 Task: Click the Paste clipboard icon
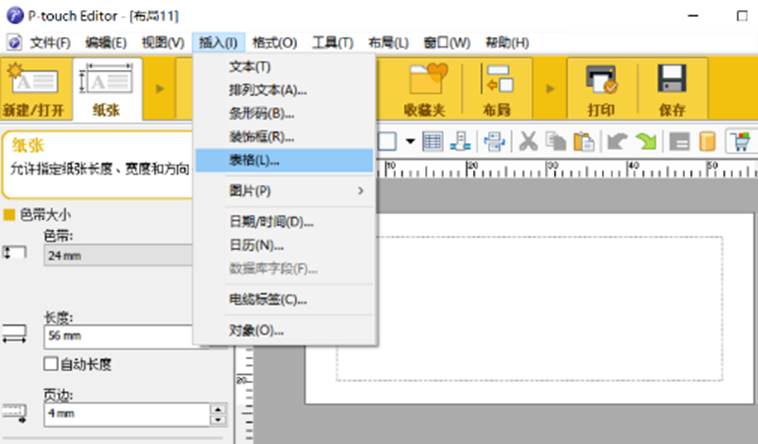coord(583,142)
